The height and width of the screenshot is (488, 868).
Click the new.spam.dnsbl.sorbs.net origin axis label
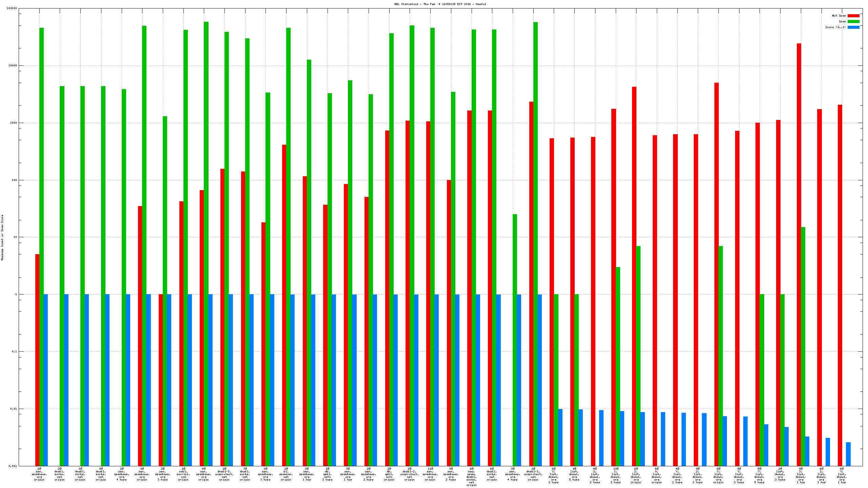tap(471, 477)
